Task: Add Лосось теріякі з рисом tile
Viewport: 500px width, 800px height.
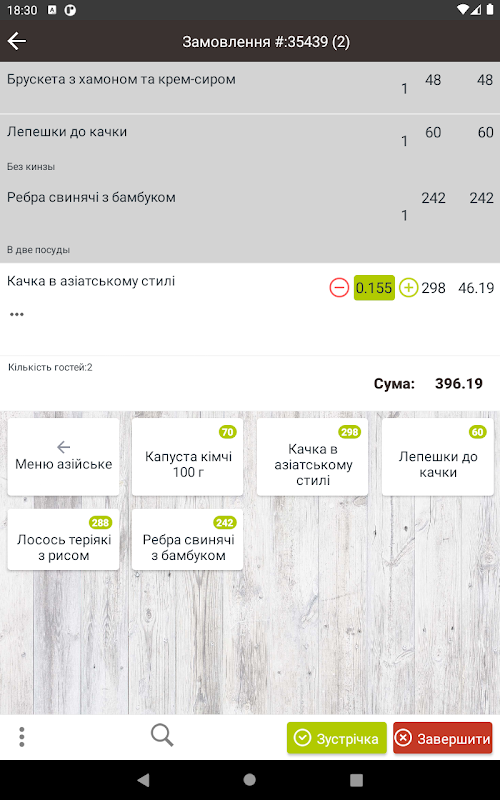Action: pyautogui.click(x=63, y=539)
